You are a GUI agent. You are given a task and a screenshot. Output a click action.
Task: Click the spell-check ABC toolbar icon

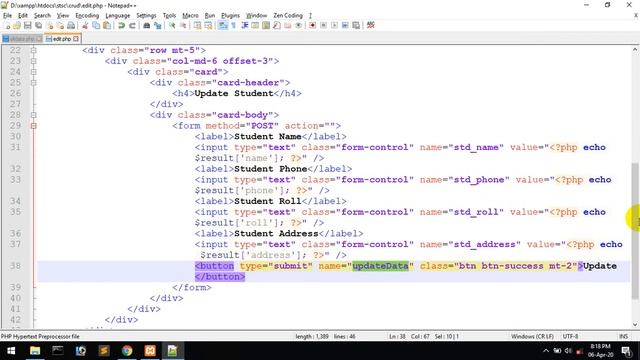pyautogui.click(x=371, y=25)
